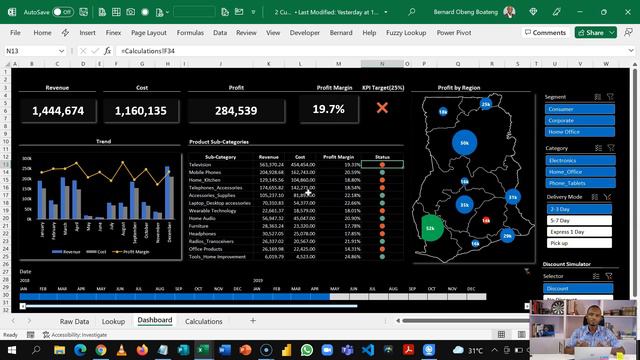Click the Excel logo in title bar
640x360 pixels.
(x=12, y=12)
